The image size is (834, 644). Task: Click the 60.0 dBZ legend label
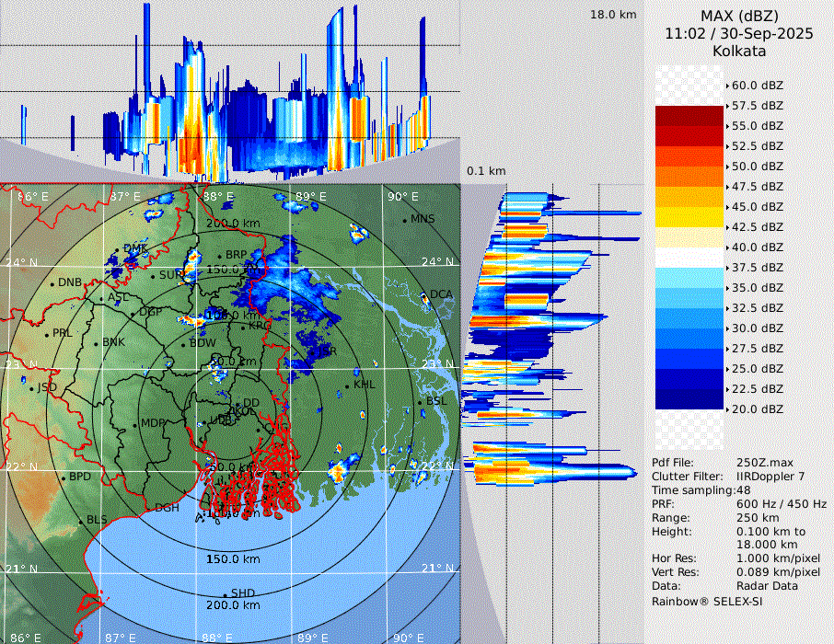(757, 85)
